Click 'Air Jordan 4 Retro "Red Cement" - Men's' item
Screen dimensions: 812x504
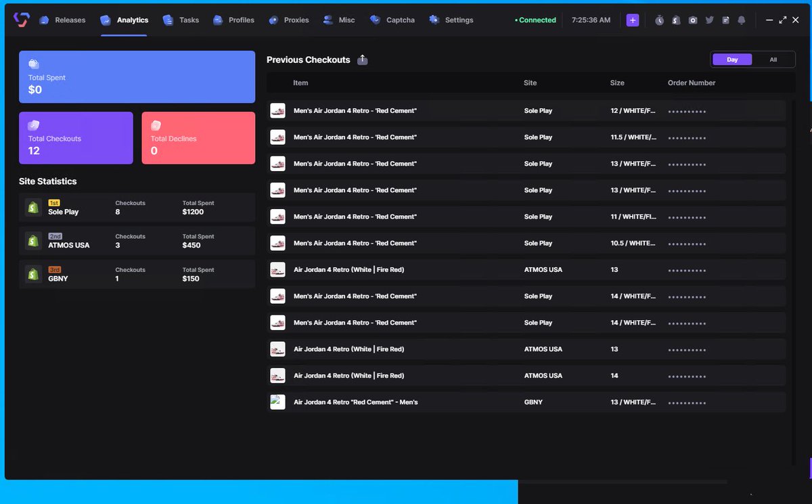(x=356, y=402)
